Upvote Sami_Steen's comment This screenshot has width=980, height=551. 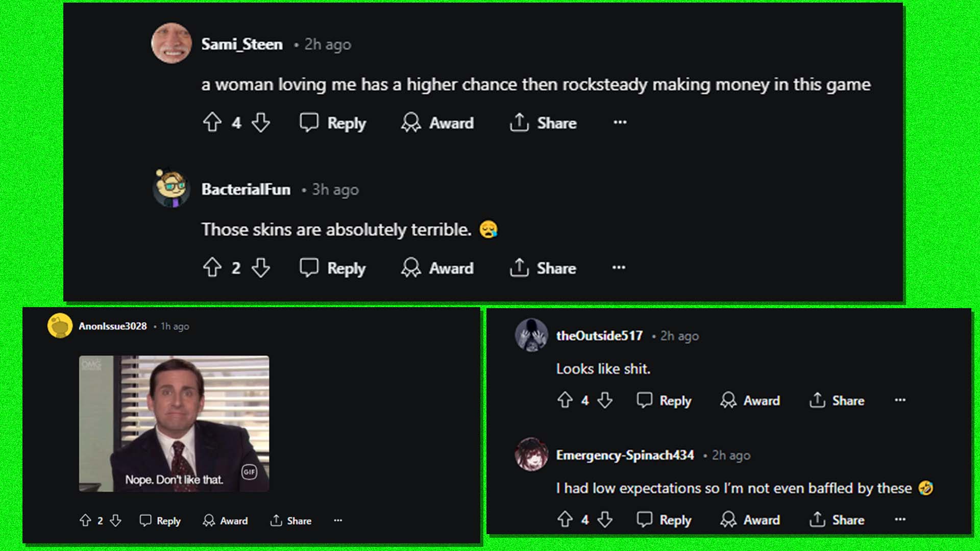(x=212, y=122)
